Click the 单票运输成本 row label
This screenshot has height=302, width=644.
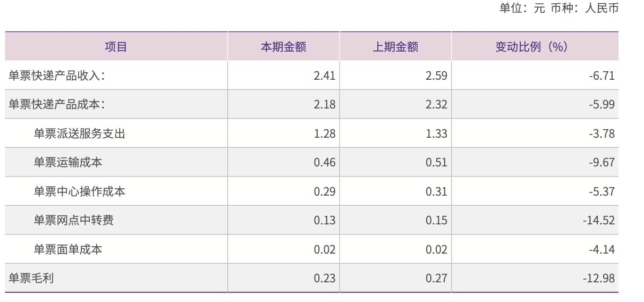click(68, 162)
